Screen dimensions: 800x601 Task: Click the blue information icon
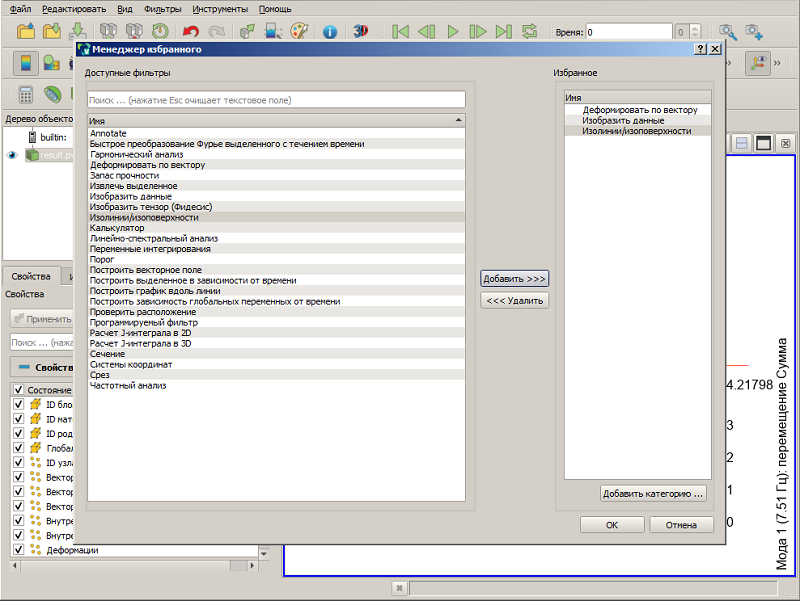click(330, 32)
